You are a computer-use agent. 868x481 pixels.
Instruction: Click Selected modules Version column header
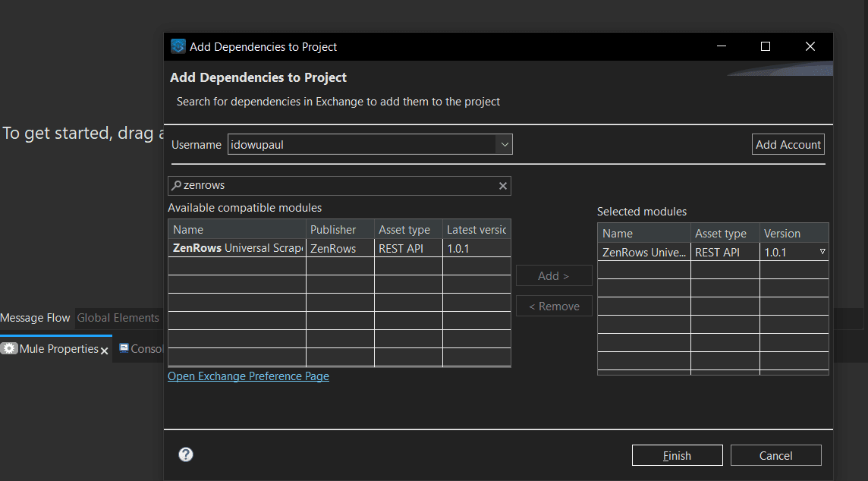pyautogui.click(x=794, y=234)
